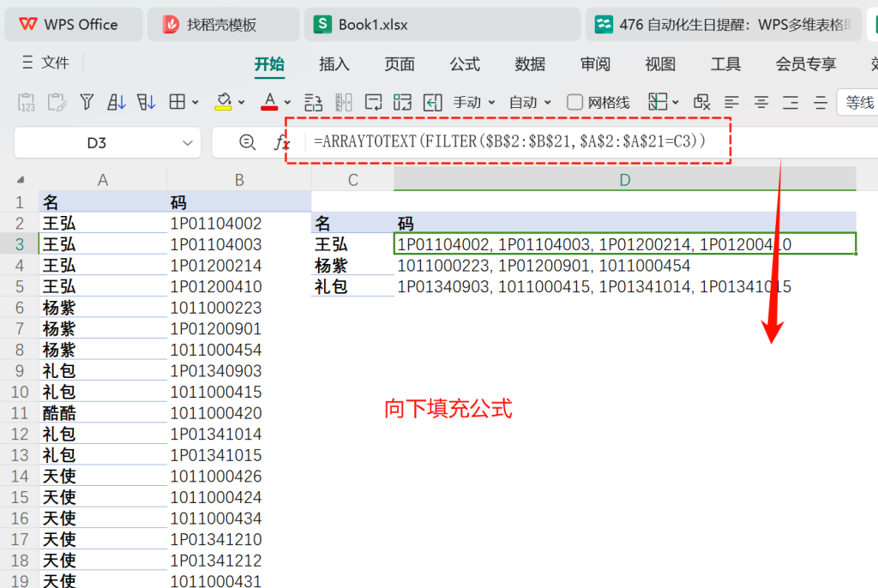This screenshot has height=588, width=878.
Task: Open the 手动 dropdown
Action: point(474,103)
